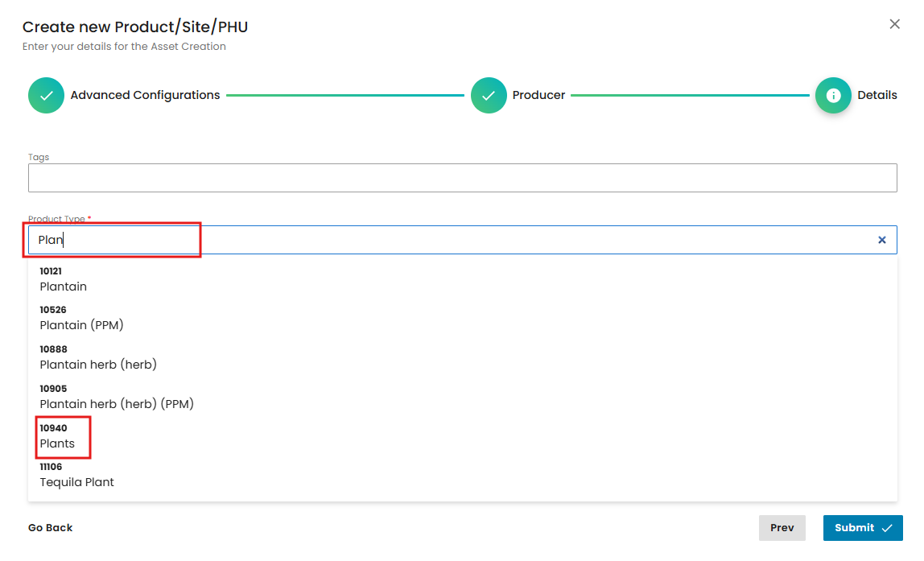
Task: Click the Advanced Configurations checkmark step icon
Action: [46, 96]
